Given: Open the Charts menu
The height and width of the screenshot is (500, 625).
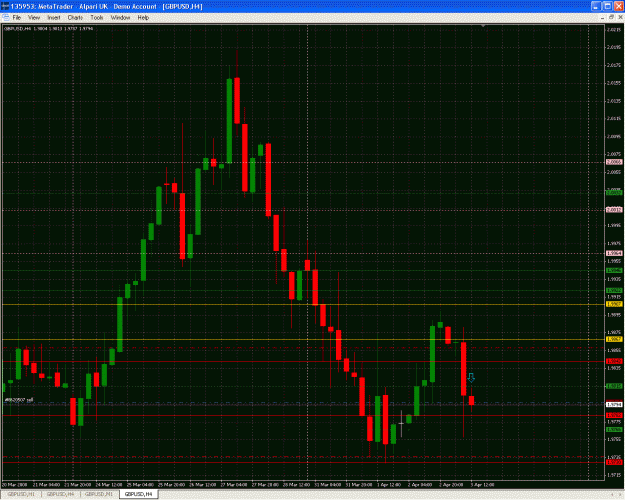Looking at the screenshot, I should tap(75, 18).
